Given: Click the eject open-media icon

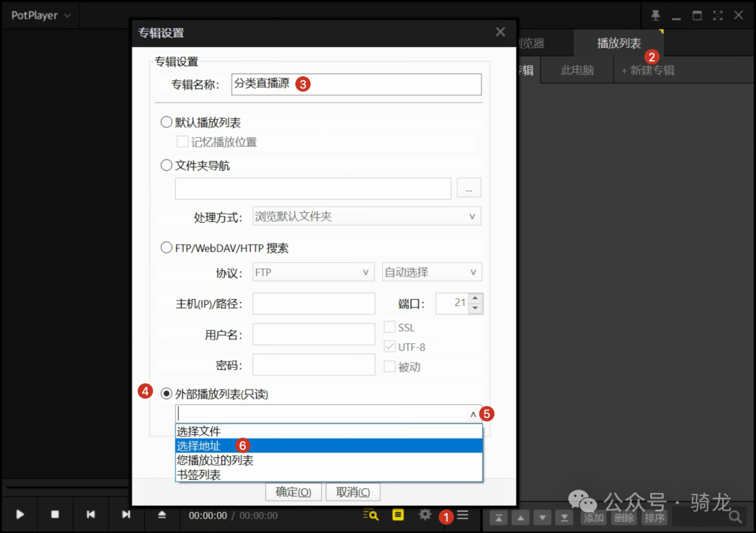Looking at the screenshot, I should (x=162, y=515).
